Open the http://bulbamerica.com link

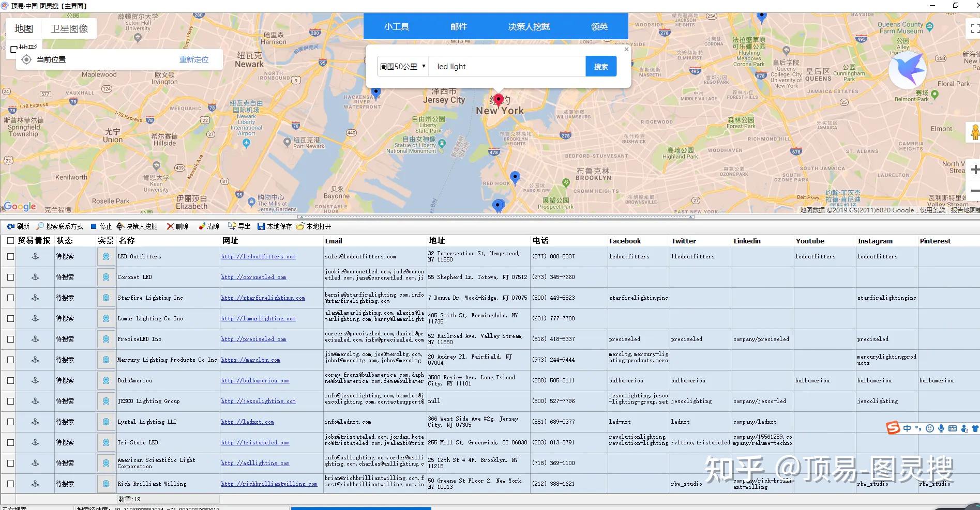255,380
